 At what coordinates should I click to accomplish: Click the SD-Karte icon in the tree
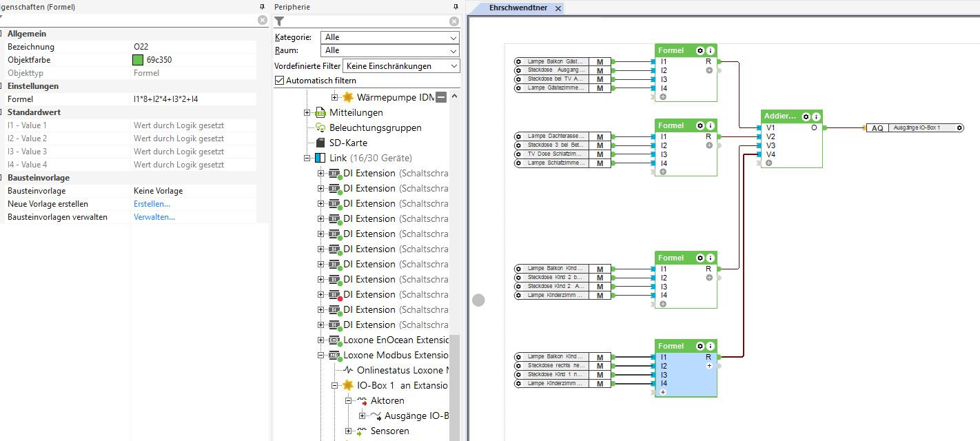[320, 143]
